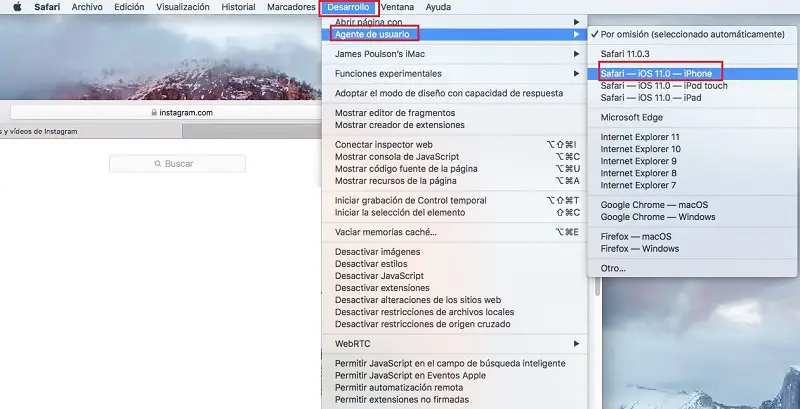The image size is (800, 409).
Task: Select Internet Explorer 9 user agent
Action: coord(692,161)
